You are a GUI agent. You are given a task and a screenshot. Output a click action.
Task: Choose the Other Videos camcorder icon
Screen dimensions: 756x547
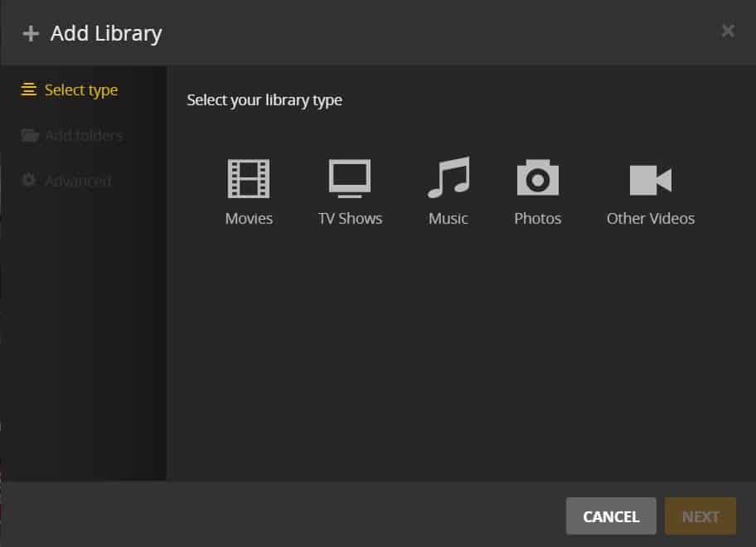[x=651, y=180]
